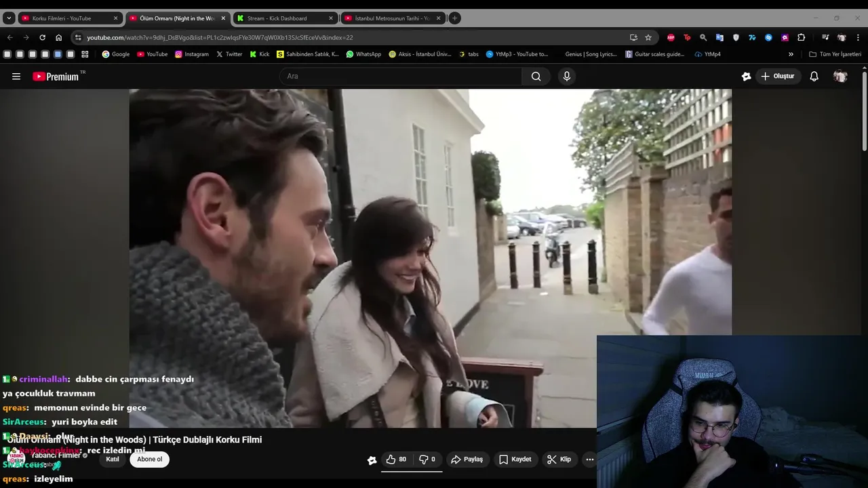Open the shield extension icon
The width and height of the screenshot is (868, 488).
(x=736, y=37)
